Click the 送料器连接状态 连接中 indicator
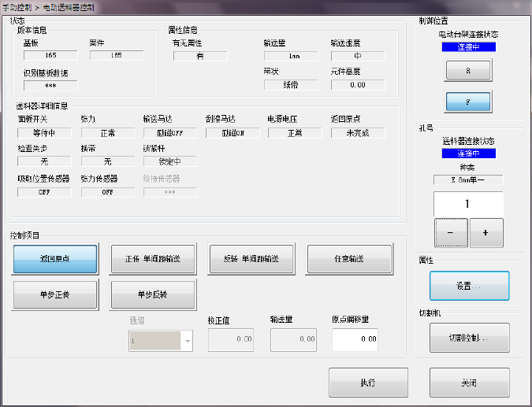532x407 pixels. (468, 154)
